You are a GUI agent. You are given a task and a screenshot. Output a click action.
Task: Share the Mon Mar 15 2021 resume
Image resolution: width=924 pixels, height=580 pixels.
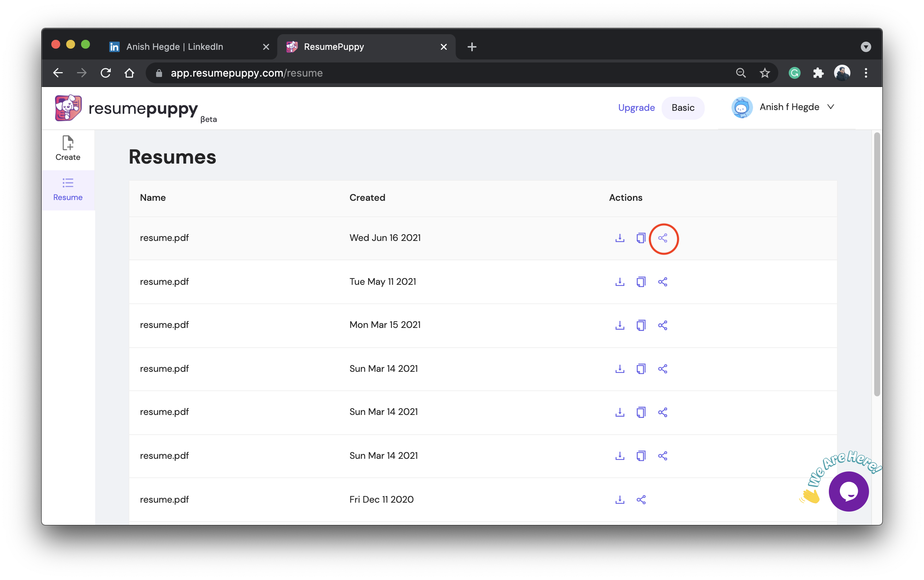click(662, 325)
